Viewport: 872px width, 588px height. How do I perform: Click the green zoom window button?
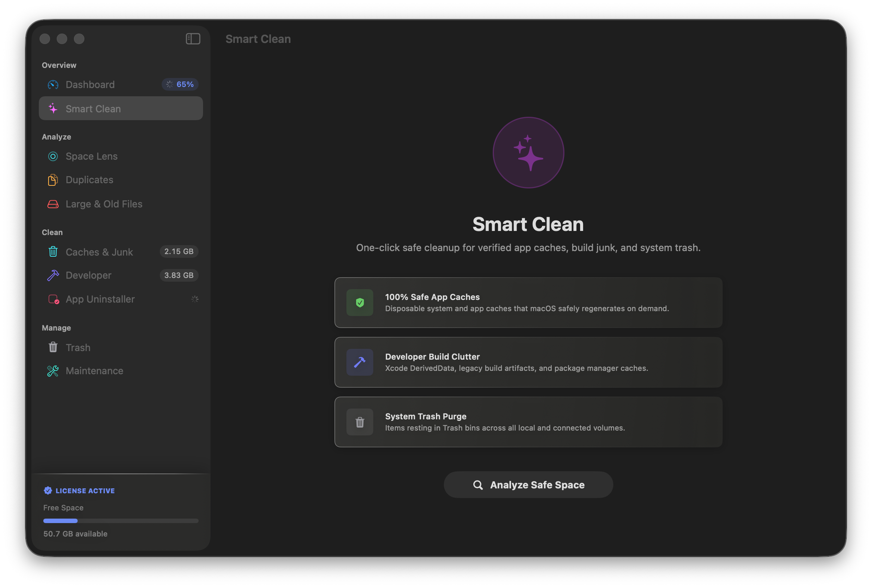tap(79, 39)
